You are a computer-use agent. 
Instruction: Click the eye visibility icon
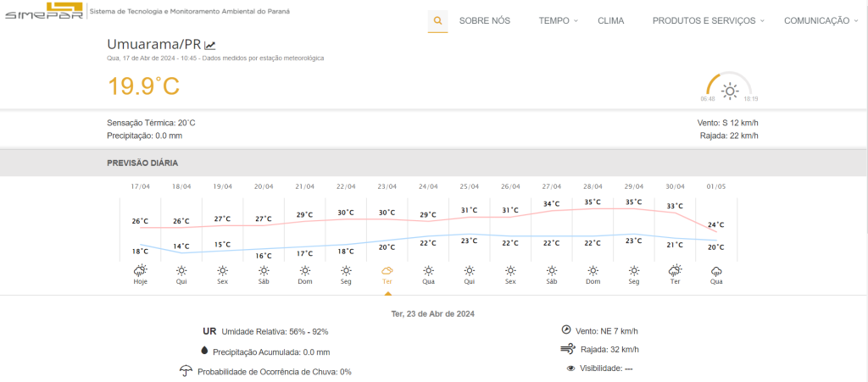point(570,368)
